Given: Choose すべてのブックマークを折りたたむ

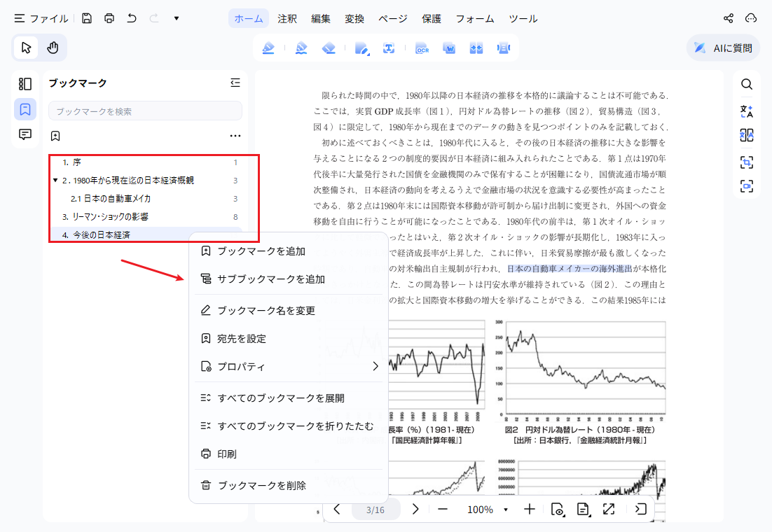Looking at the screenshot, I should [x=288, y=426].
